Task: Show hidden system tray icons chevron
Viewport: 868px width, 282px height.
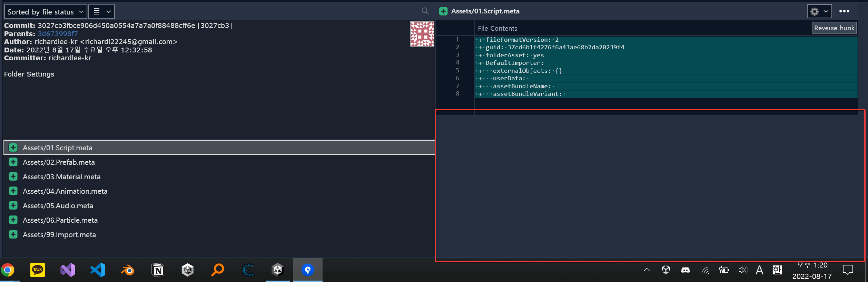Action: [647, 270]
